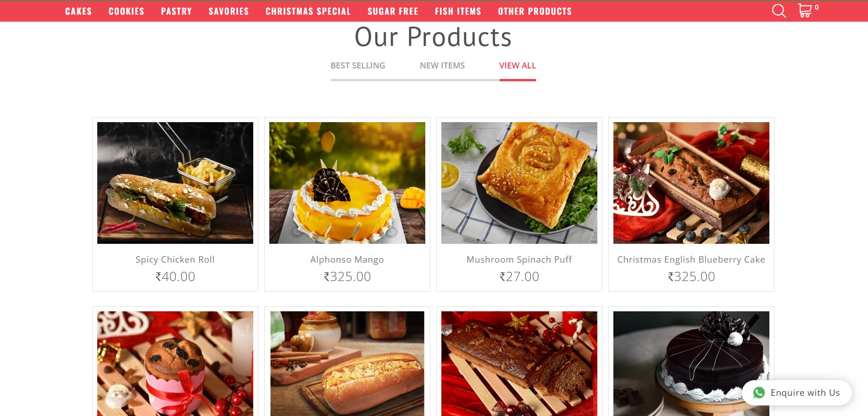The width and height of the screenshot is (868, 416).
Task: Open the Christmas English Blueberry Cake link
Action: click(x=691, y=259)
